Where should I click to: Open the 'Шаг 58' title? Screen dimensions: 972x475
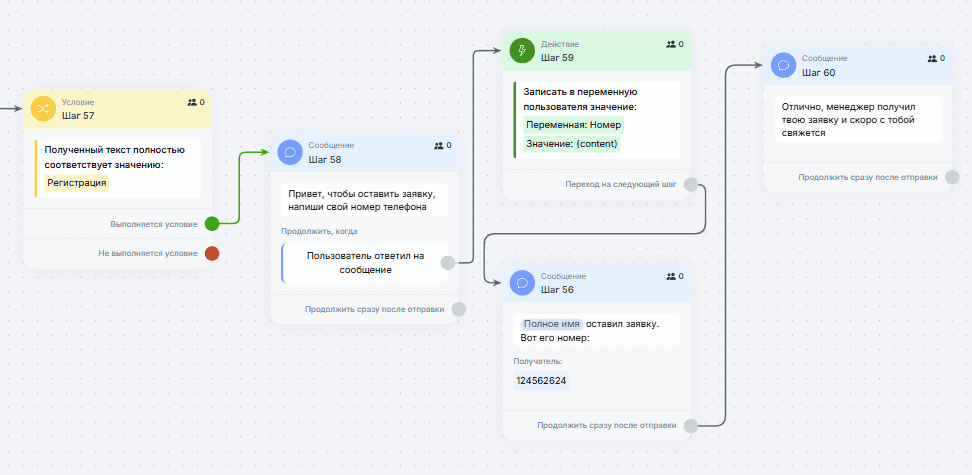[325, 159]
